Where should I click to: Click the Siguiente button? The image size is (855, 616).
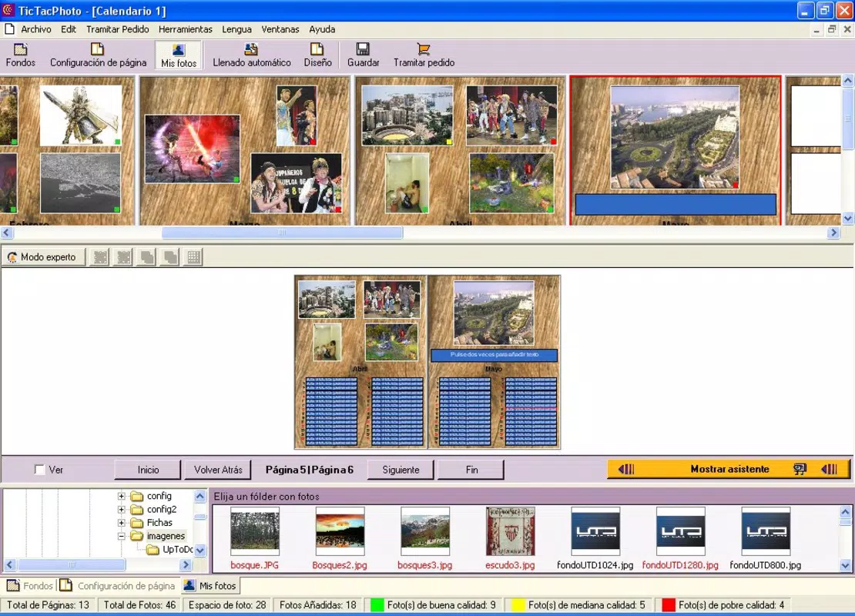[401, 470]
